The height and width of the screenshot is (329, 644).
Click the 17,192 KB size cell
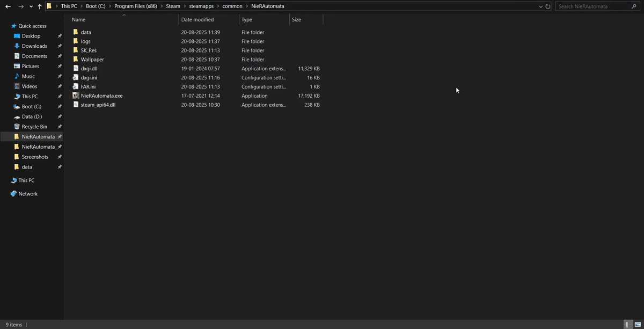309,96
